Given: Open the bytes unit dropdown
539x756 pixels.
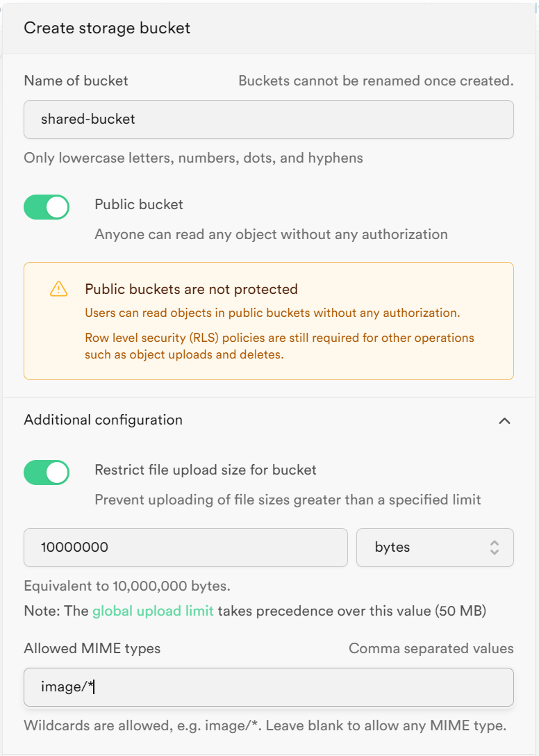Looking at the screenshot, I should (434, 548).
